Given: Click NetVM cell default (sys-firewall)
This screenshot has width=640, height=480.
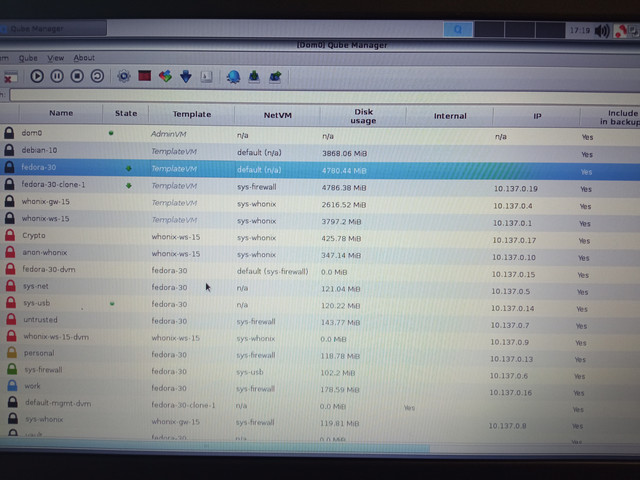Looking at the screenshot, I should [x=272, y=271].
